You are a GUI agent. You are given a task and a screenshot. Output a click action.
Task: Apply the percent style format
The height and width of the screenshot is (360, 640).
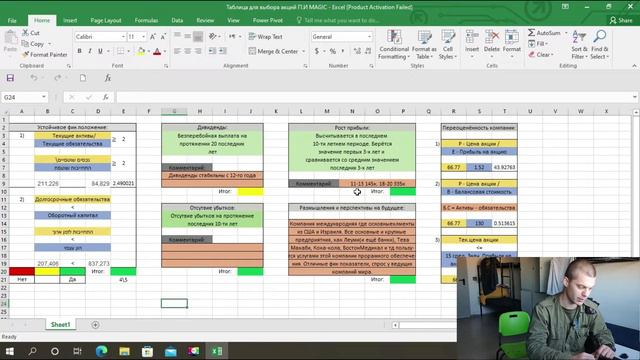[x=333, y=51]
